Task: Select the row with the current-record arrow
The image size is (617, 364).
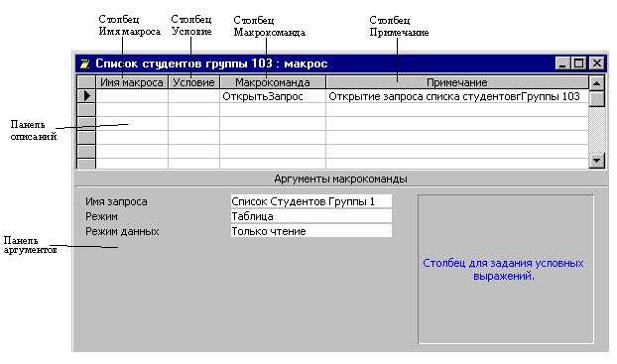Action: [86, 95]
